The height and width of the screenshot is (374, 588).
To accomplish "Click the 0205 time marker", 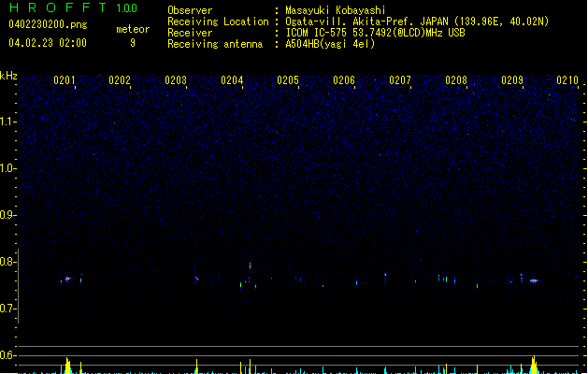I will 288,80.
